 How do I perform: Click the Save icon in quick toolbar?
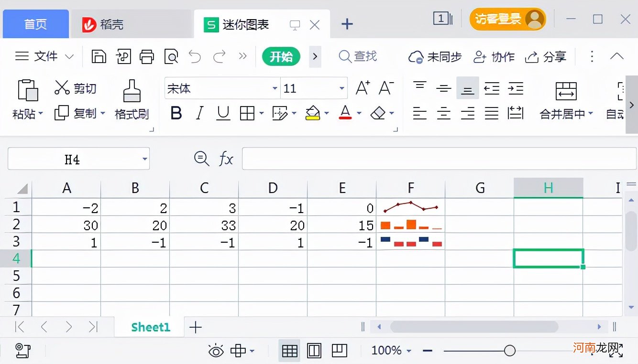pyautogui.click(x=99, y=56)
